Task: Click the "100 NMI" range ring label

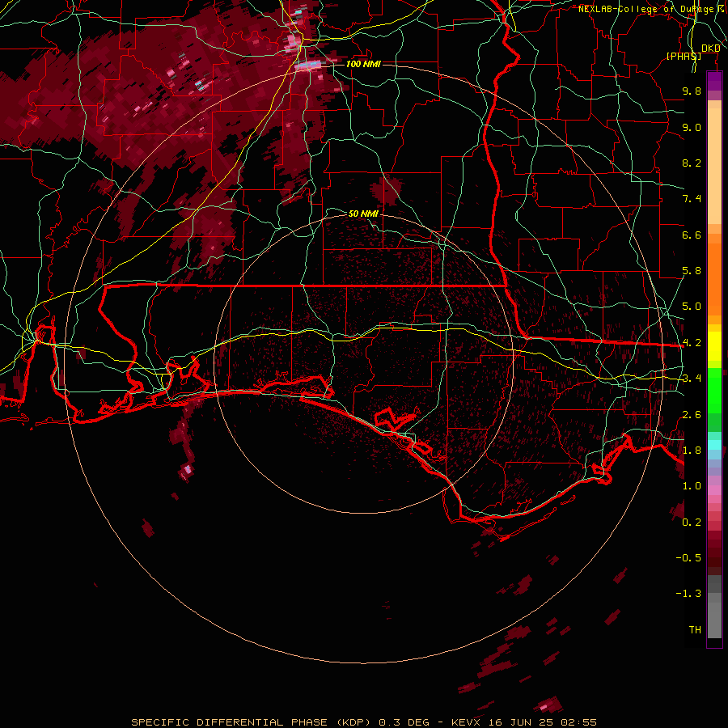Action: coord(363,64)
